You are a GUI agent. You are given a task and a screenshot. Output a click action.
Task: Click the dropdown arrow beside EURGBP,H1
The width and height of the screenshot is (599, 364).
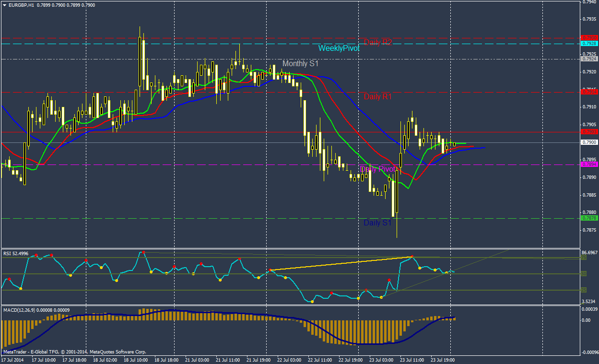4,5
